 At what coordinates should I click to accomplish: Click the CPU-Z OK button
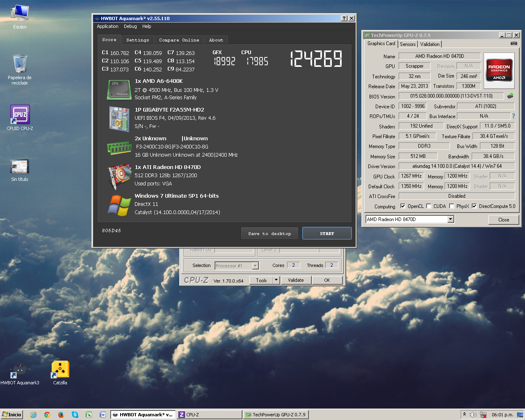(327, 280)
